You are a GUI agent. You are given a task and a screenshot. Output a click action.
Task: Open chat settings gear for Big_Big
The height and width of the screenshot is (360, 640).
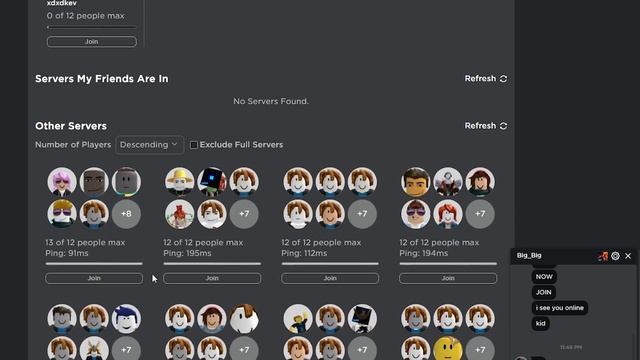(x=615, y=256)
